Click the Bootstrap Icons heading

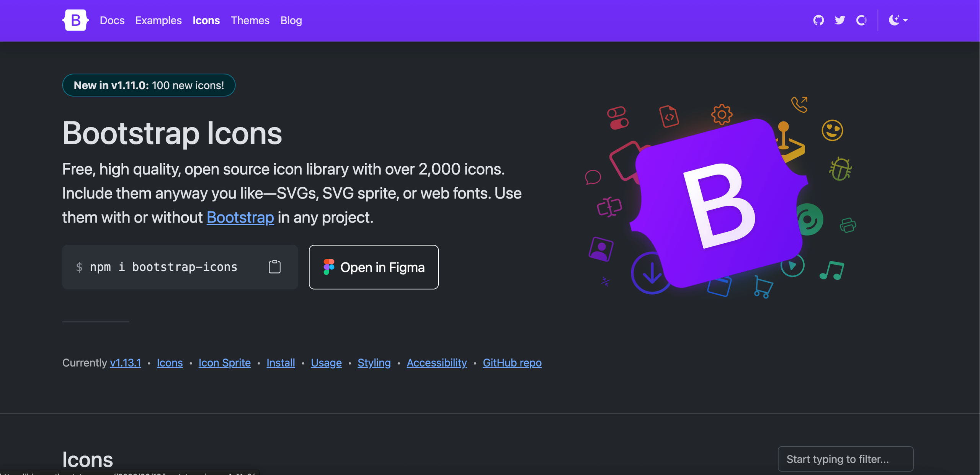point(172,133)
